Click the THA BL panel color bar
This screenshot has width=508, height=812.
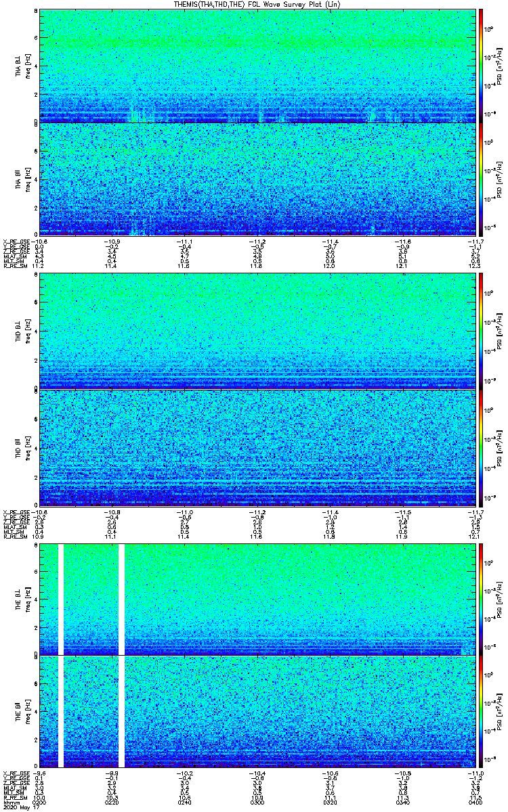point(480,66)
